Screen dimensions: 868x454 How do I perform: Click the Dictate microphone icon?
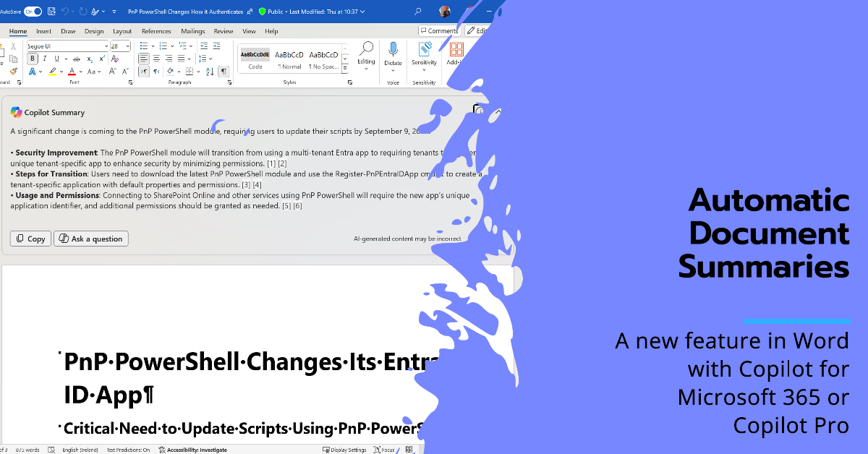tap(393, 49)
